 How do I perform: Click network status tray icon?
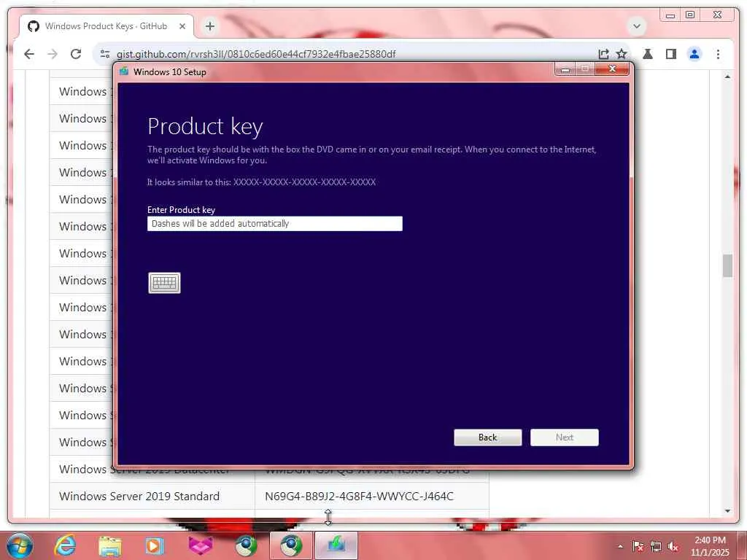(x=656, y=547)
